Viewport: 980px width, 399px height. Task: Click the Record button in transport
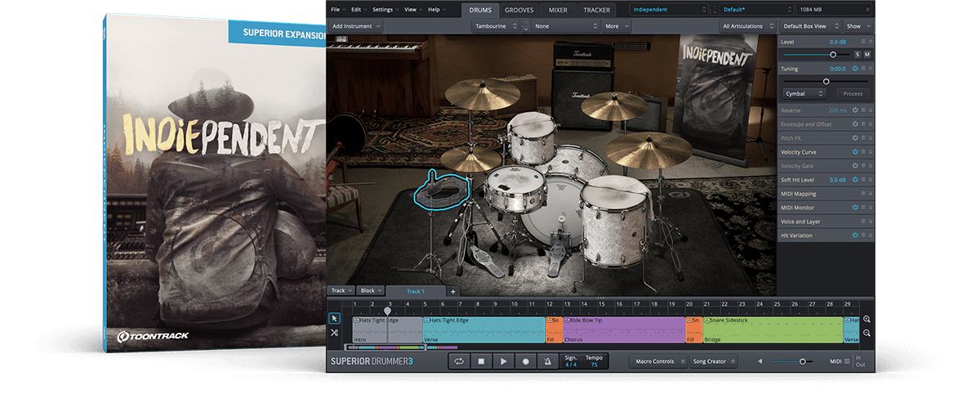pyautogui.click(x=526, y=361)
